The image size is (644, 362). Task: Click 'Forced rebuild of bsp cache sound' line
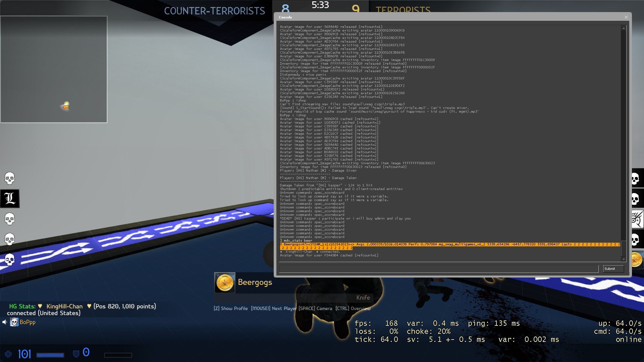click(379, 112)
